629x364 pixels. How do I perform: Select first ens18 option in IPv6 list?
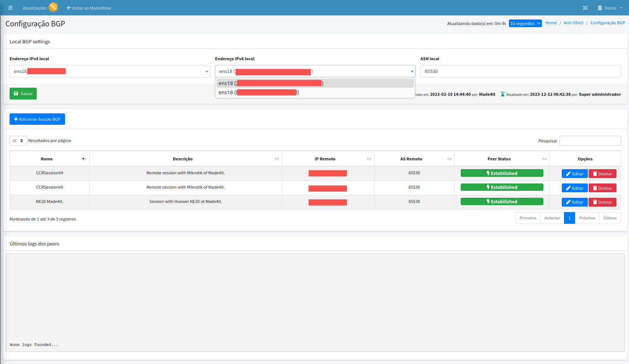coord(315,83)
